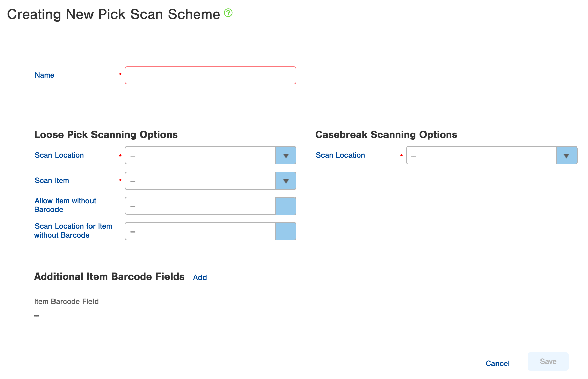Toggle Scan Location for Item without Barcode
This screenshot has height=379, width=588.
pyautogui.click(x=286, y=231)
